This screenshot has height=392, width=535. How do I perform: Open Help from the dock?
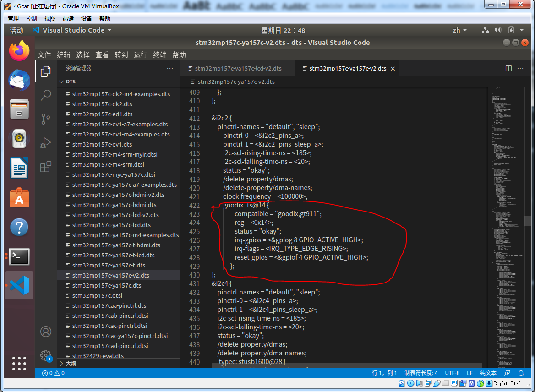pos(19,227)
